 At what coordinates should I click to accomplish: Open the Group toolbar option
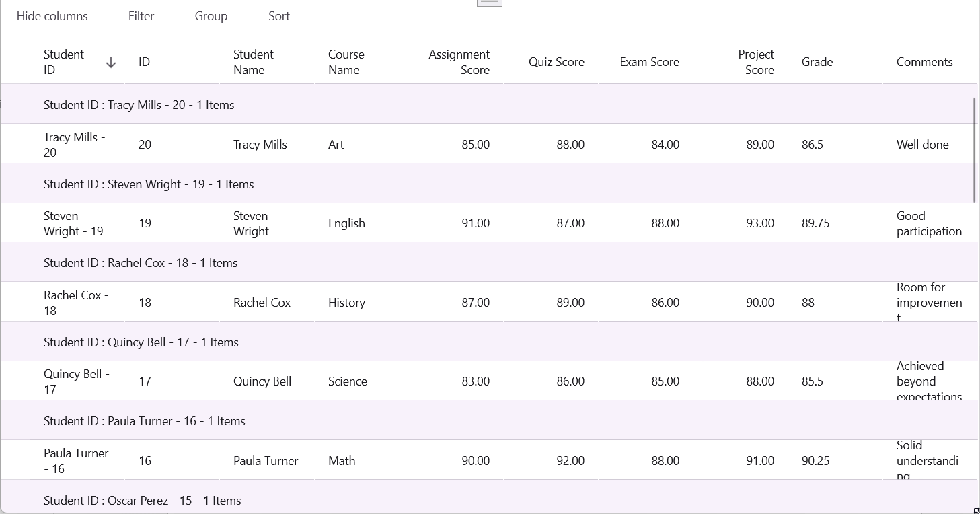coord(211,16)
